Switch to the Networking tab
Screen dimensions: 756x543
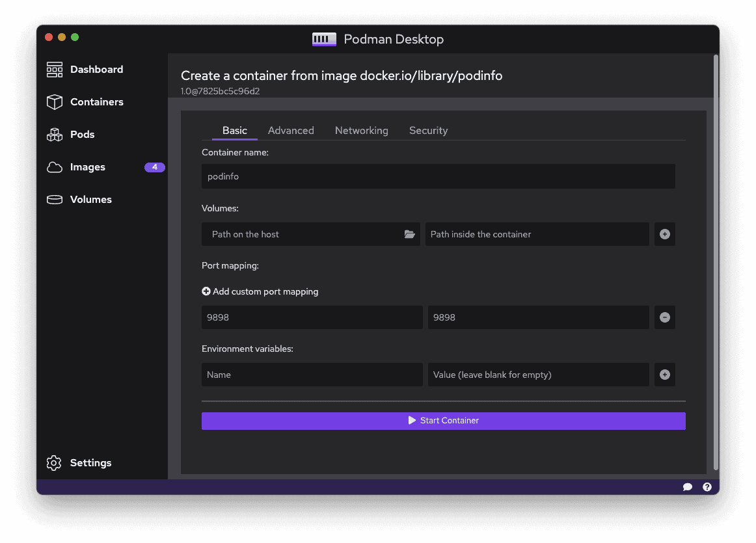tap(362, 131)
